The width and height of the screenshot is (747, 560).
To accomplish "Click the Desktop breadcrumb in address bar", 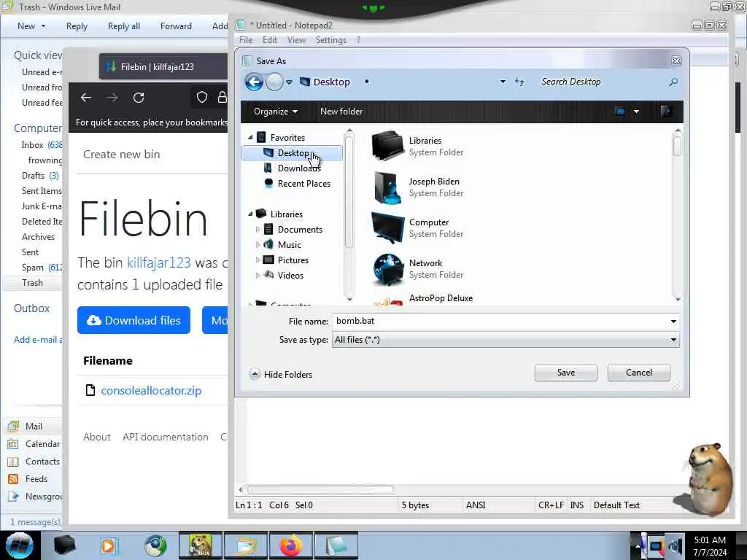I will point(332,82).
